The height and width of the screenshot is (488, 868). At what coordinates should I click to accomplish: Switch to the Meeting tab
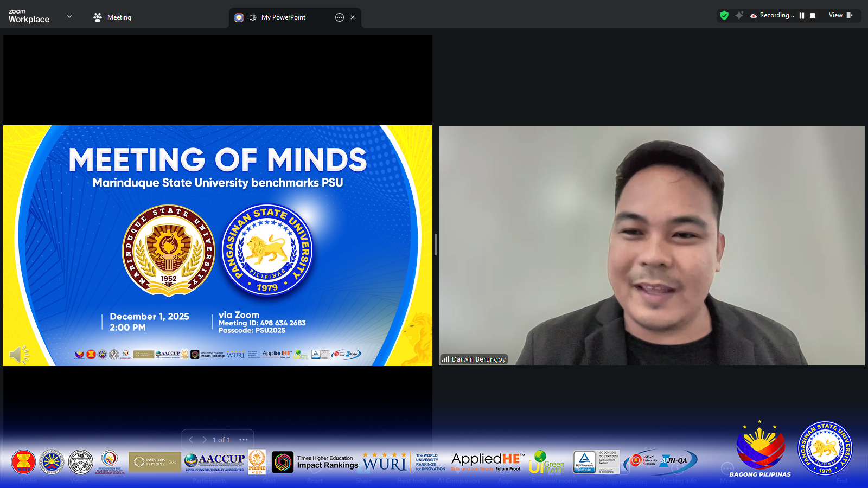coord(112,17)
